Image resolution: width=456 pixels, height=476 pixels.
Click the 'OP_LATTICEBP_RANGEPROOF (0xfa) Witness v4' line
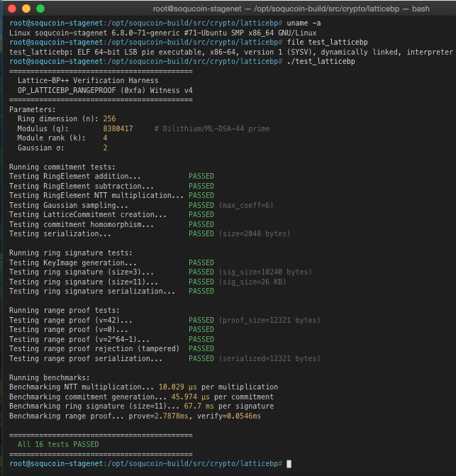(x=105, y=91)
